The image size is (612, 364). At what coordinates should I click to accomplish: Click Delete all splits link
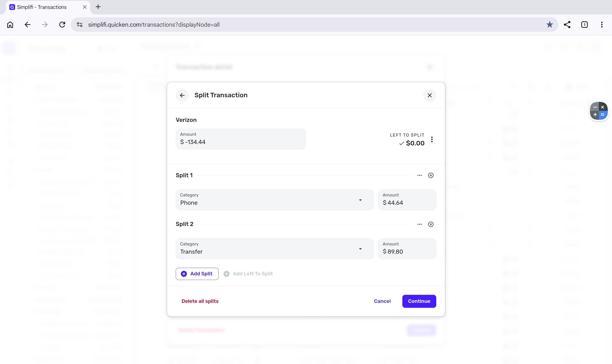(200, 301)
